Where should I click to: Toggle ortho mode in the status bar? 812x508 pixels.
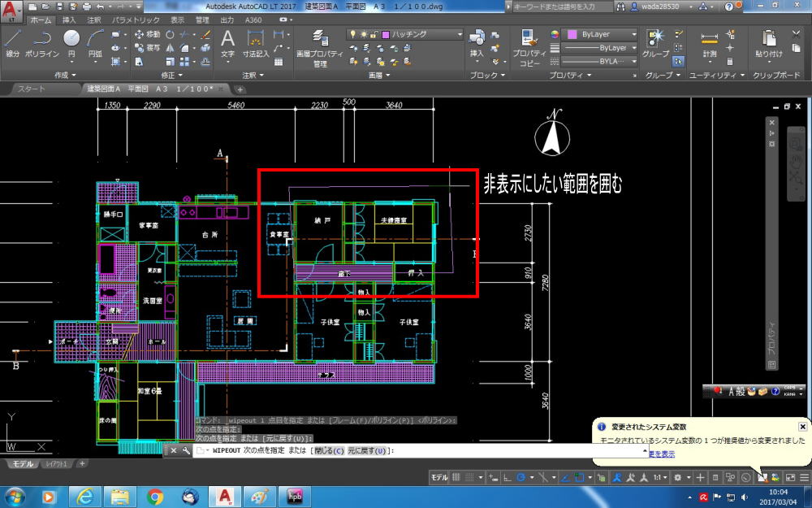[508, 477]
